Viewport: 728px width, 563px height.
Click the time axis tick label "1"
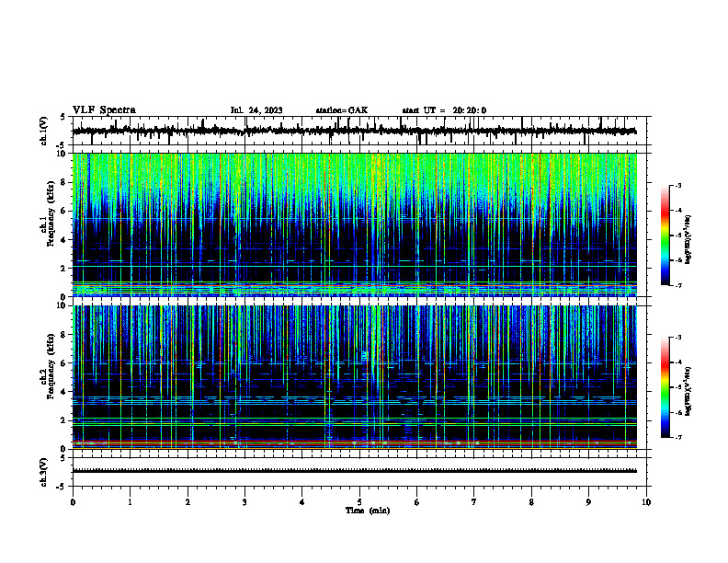(130, 502)
